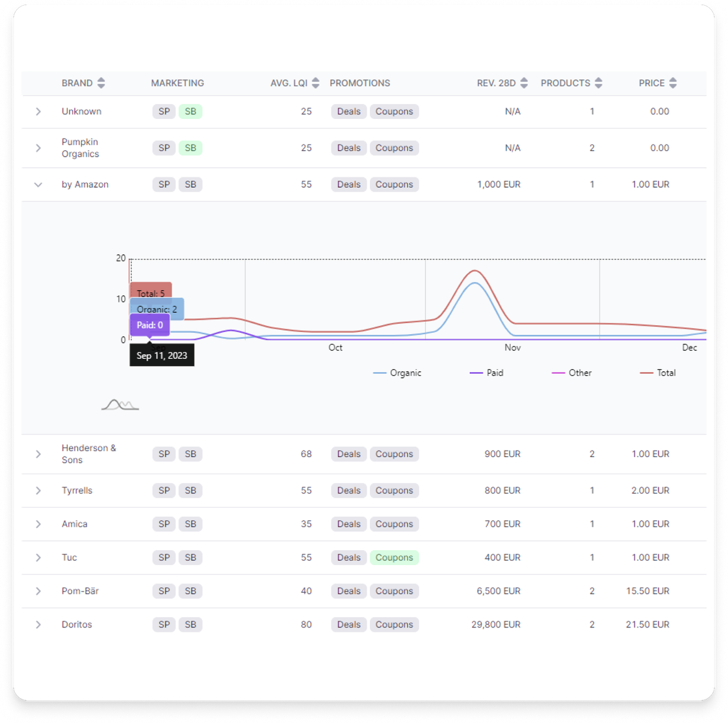Toggle Other series in chart legend

tap(571, 373)
